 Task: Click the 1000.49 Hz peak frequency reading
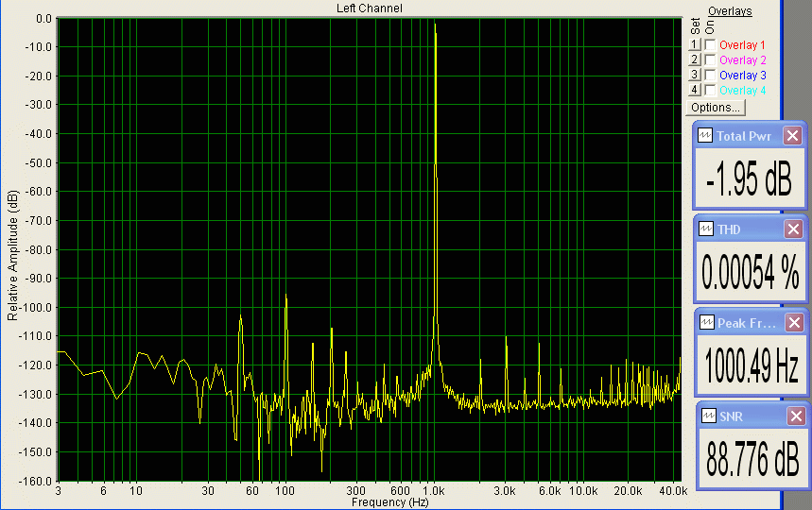pyautogui.click(x=752, y=365)
